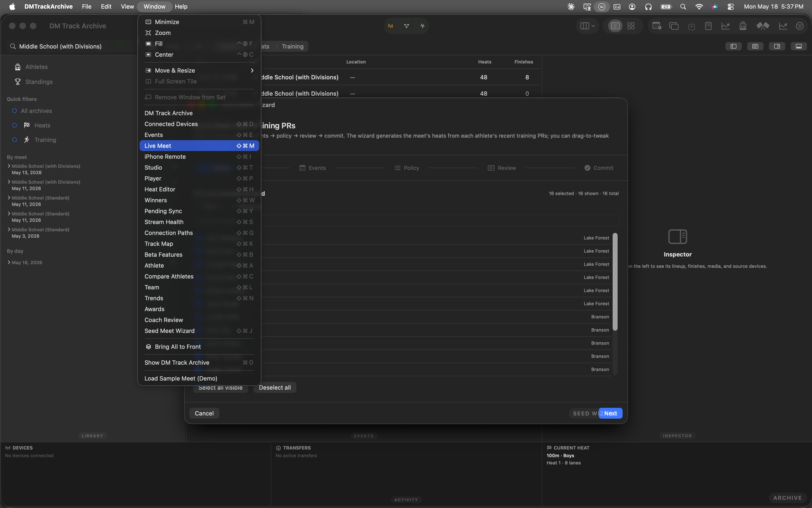Expand Middle School (with Divisions) May 13, 2026
This screenshot has width=812, height=508.
(x=9, y=166)
